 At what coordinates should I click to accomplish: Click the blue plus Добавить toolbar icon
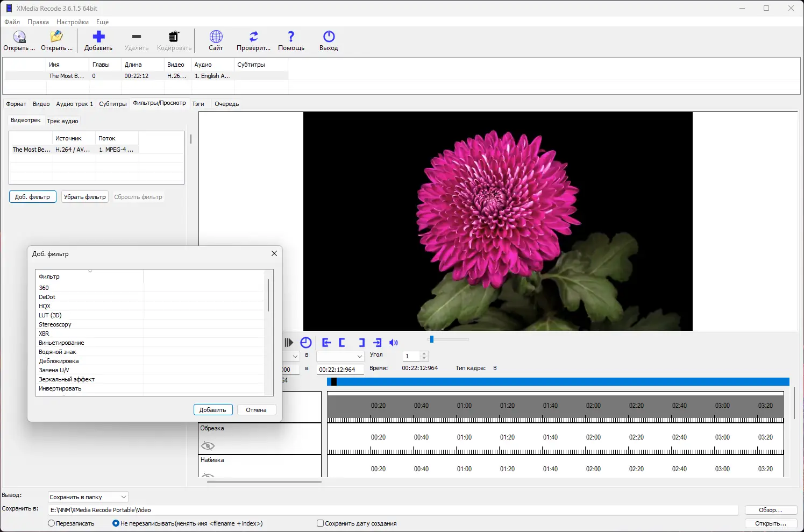tap(98, 37)
